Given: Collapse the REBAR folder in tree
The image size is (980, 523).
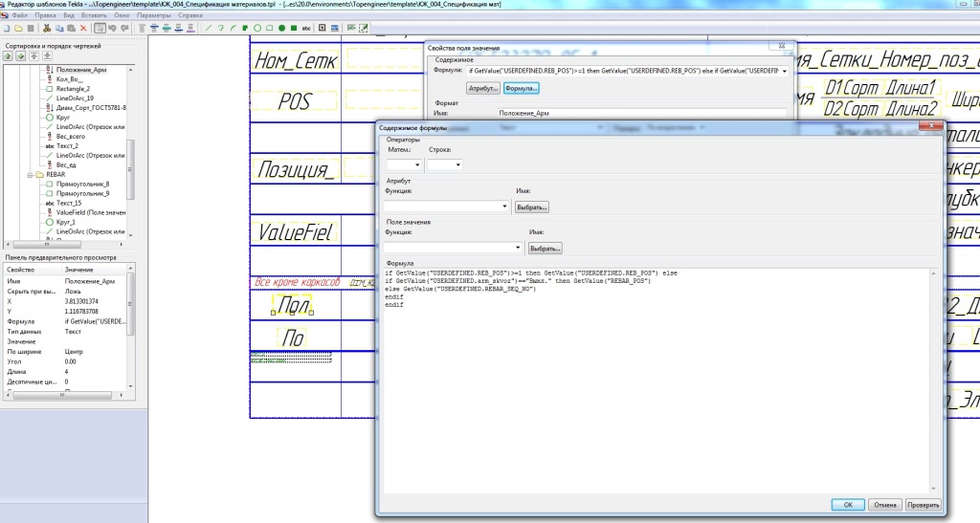Looking at the screenshot, I should coord(28,175).
